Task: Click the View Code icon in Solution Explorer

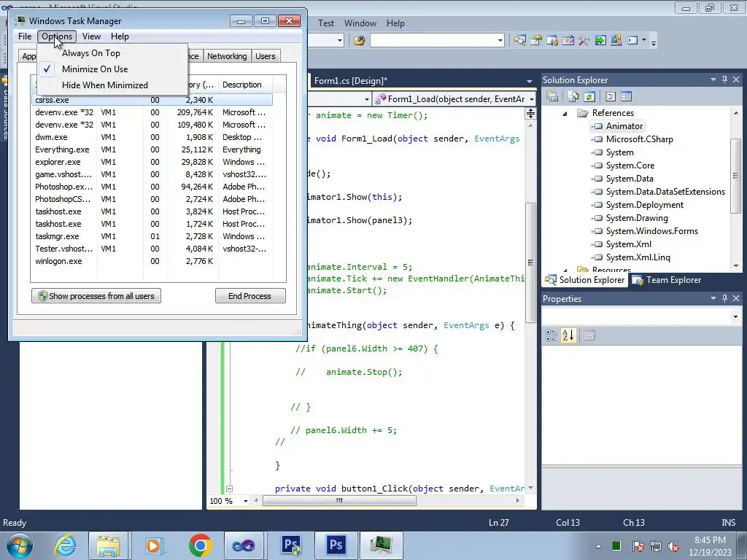Action: pyautogui.click(x=611, y=97)
